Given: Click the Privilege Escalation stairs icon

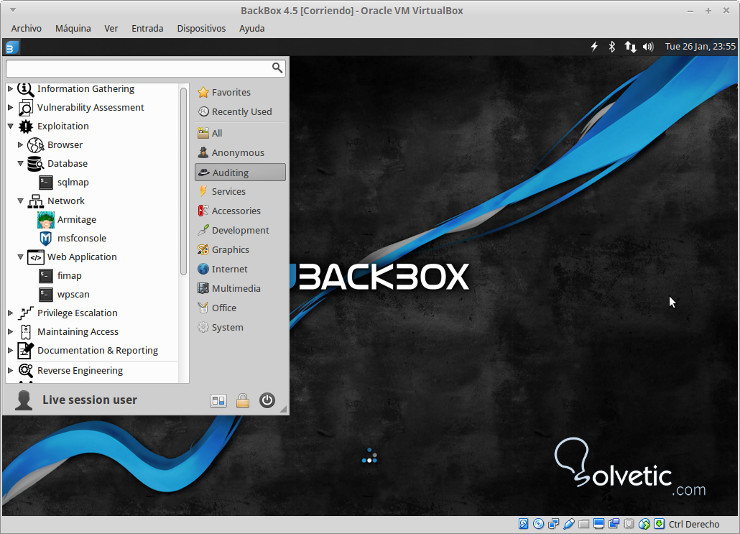Looking at the screenshot, I should [x=25, y=313].
